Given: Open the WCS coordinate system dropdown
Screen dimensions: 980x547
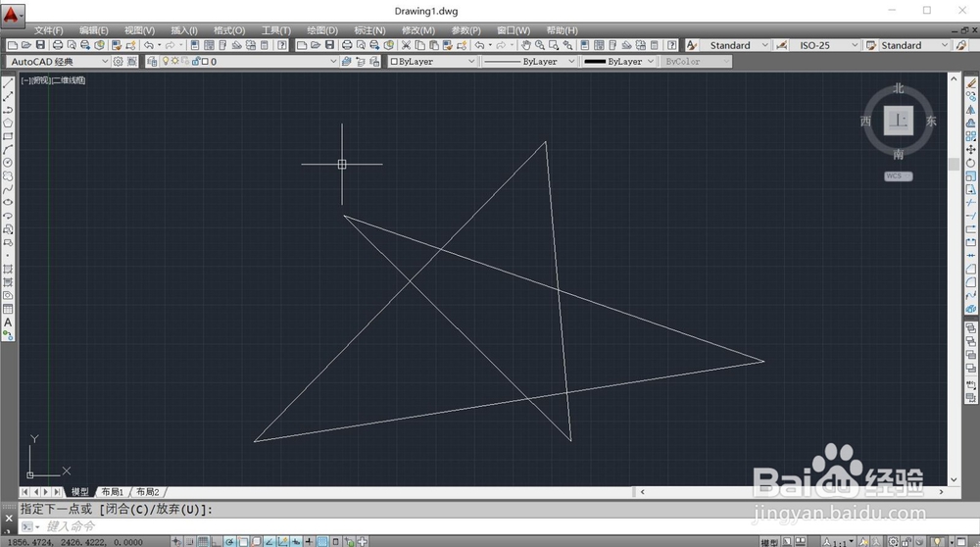Looking at the screenshot, I should coord(898,176).
